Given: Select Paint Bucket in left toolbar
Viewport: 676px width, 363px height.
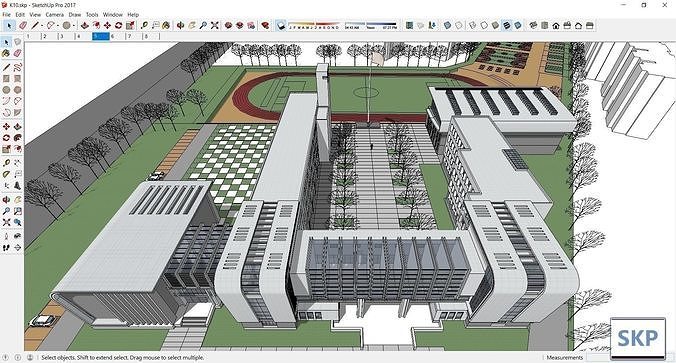Looking at the screenshot, I should click(x=6, y=53).
